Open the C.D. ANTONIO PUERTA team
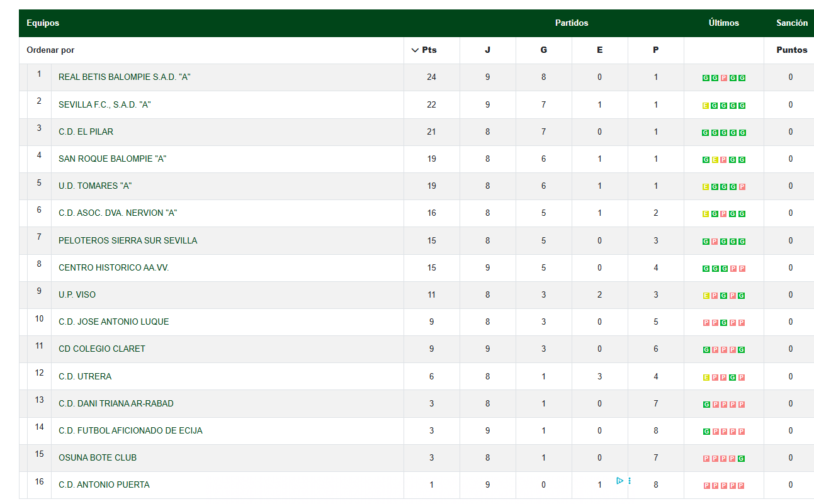The height and width of the screenshot is (504, 814). [x=104, y=484]
